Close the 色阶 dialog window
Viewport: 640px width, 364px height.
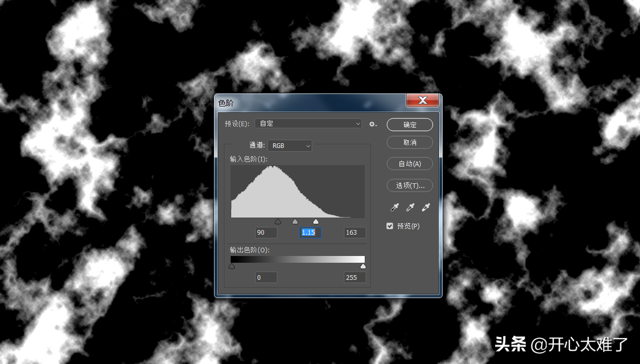(x=422, y=100)
